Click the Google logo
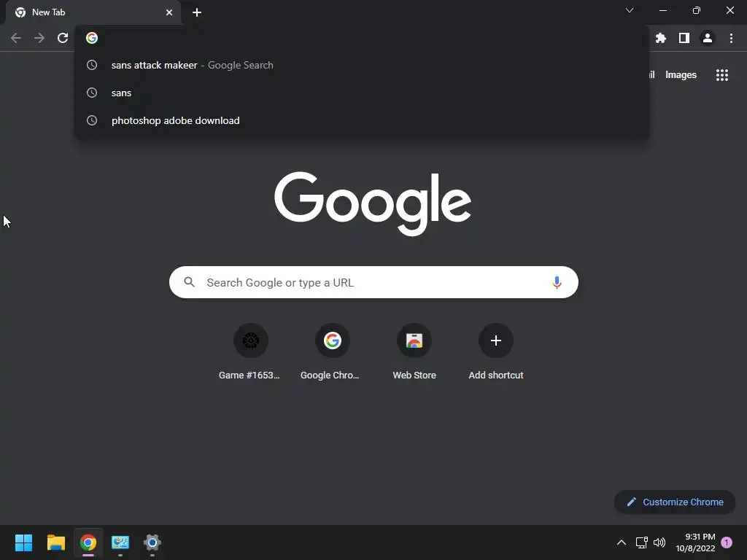The image size is (747, 560). [373, 203]
